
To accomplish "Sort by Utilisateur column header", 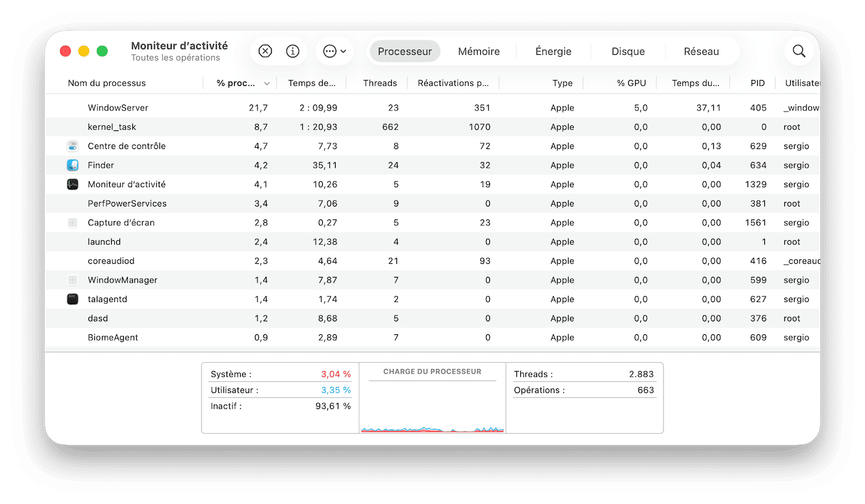I will point(802,83).
